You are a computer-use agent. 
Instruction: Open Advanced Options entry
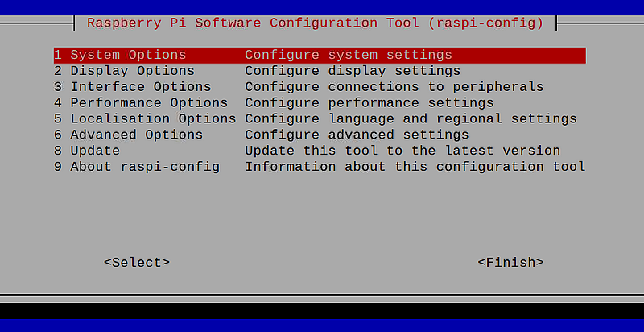[320, 135]
